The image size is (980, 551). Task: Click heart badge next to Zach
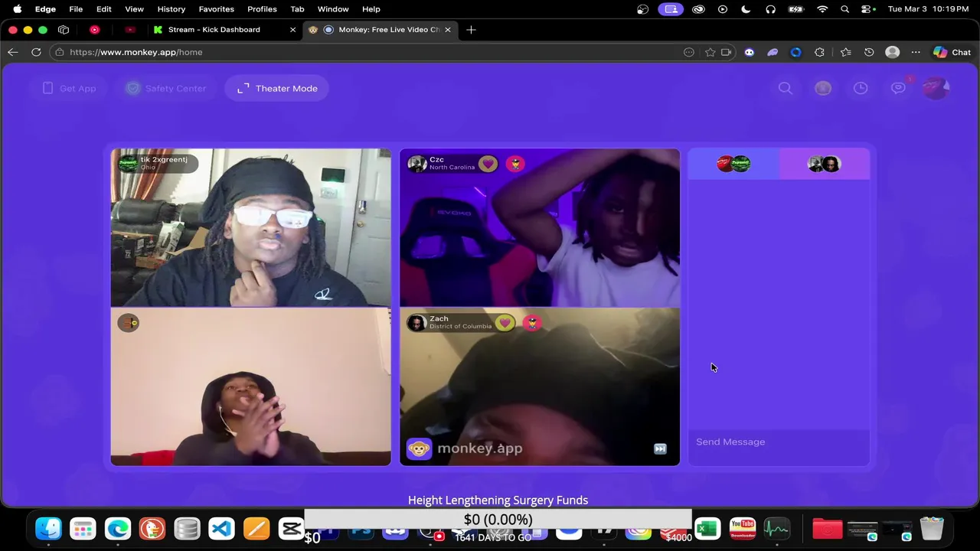[505, 323]
